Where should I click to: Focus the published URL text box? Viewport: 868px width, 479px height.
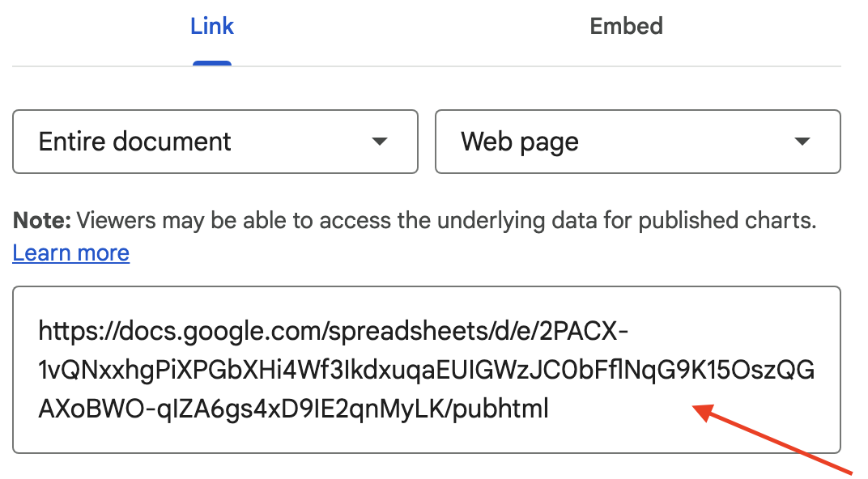coord(427,369)
